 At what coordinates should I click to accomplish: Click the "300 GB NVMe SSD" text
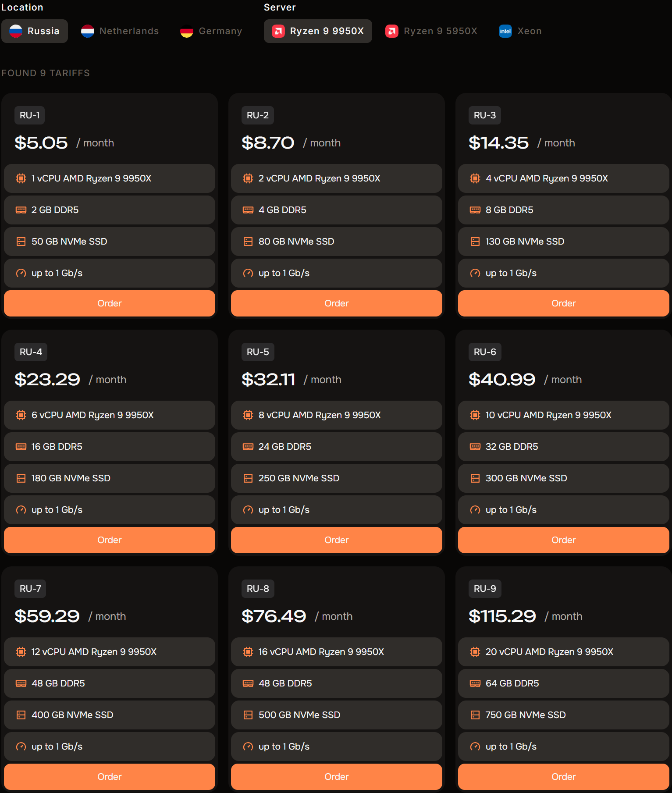point(526,478)
